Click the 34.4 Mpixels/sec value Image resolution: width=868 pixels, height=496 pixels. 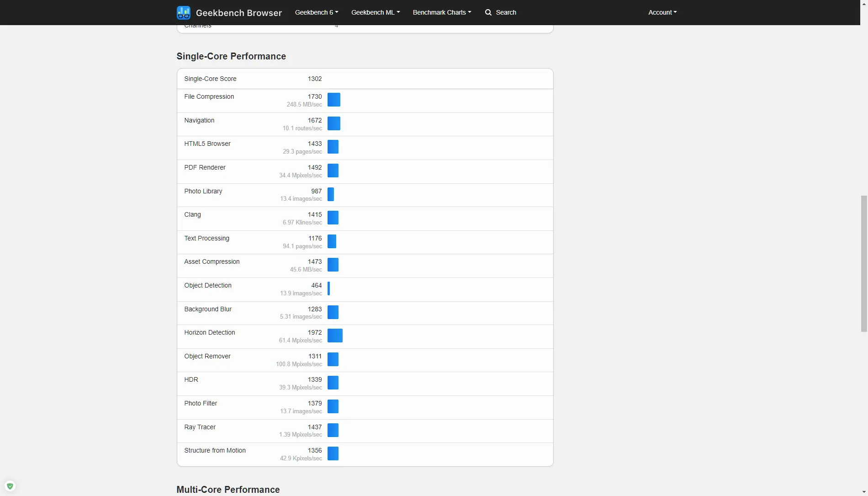coord(301,176)
